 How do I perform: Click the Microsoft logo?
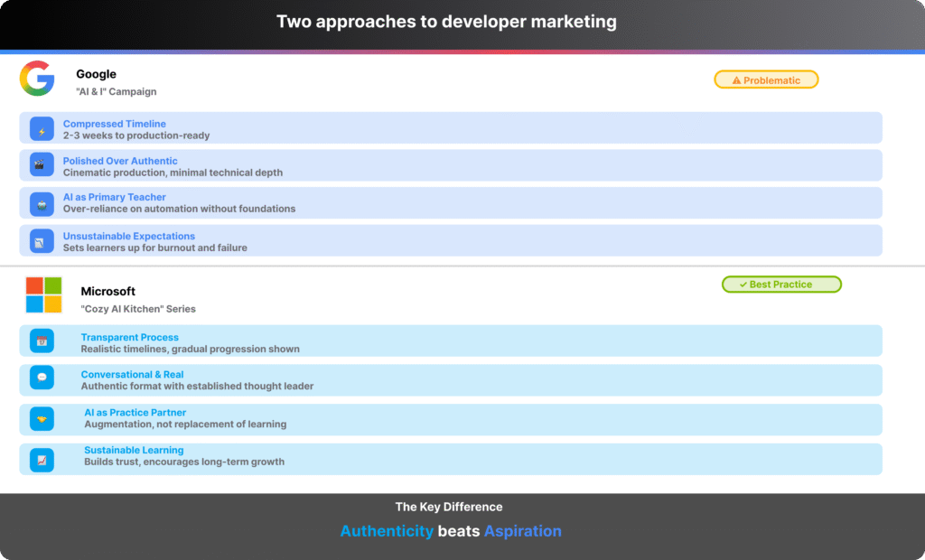pos(43,294)
